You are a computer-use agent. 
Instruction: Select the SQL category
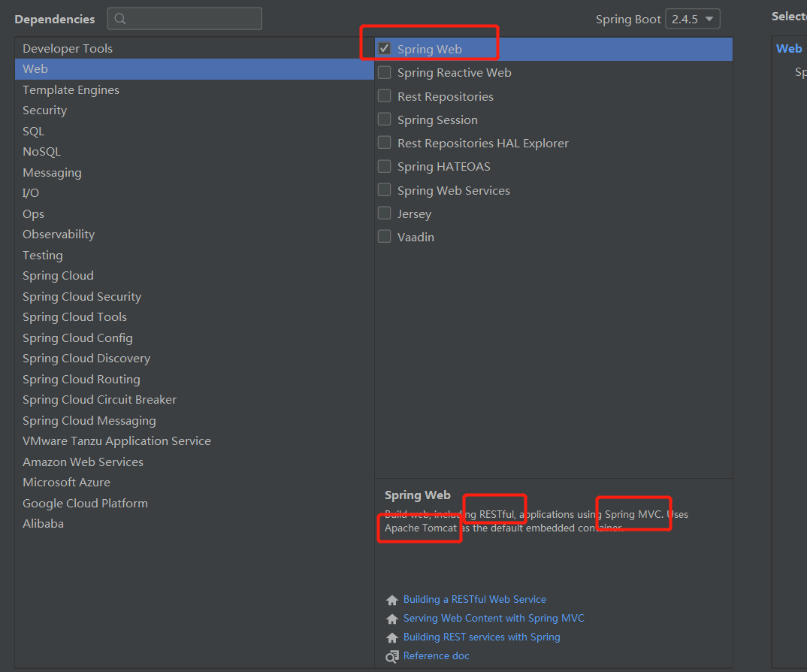195,132
